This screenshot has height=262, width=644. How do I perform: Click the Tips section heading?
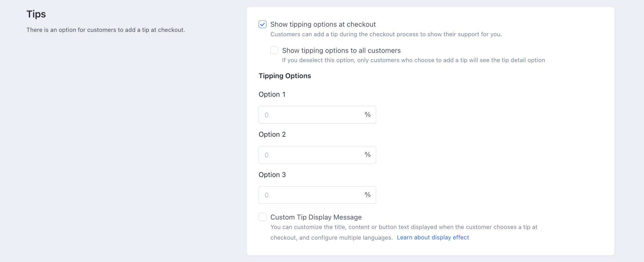36,14
